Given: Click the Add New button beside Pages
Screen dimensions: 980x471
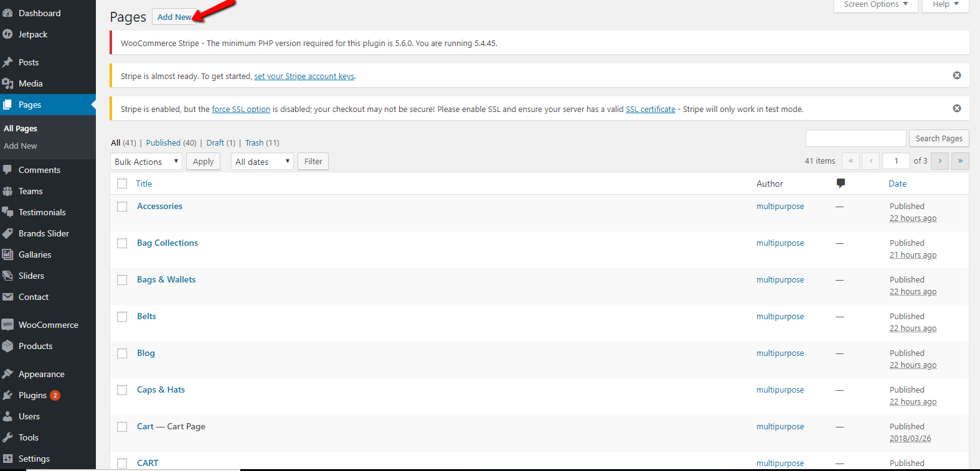Looking at the screenshot, I should pos(174,17).
